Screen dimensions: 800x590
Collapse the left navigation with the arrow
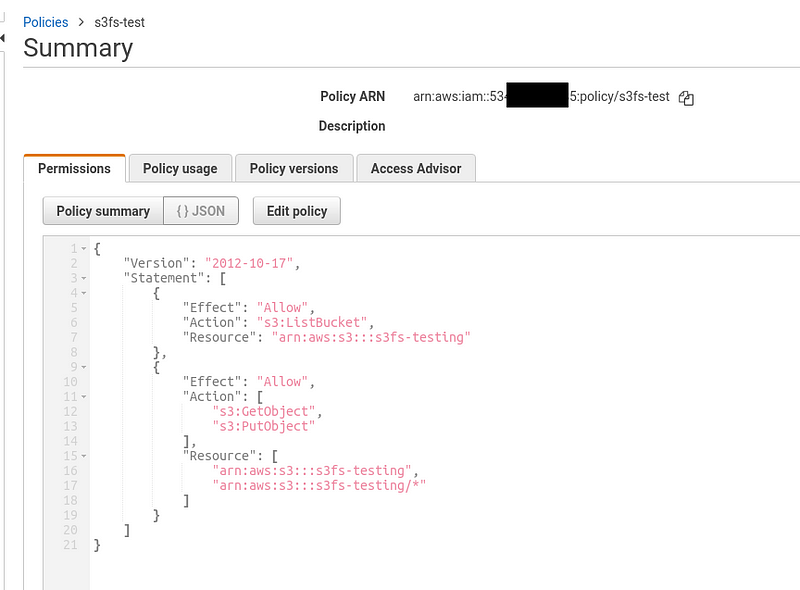(x=3, y=38)
